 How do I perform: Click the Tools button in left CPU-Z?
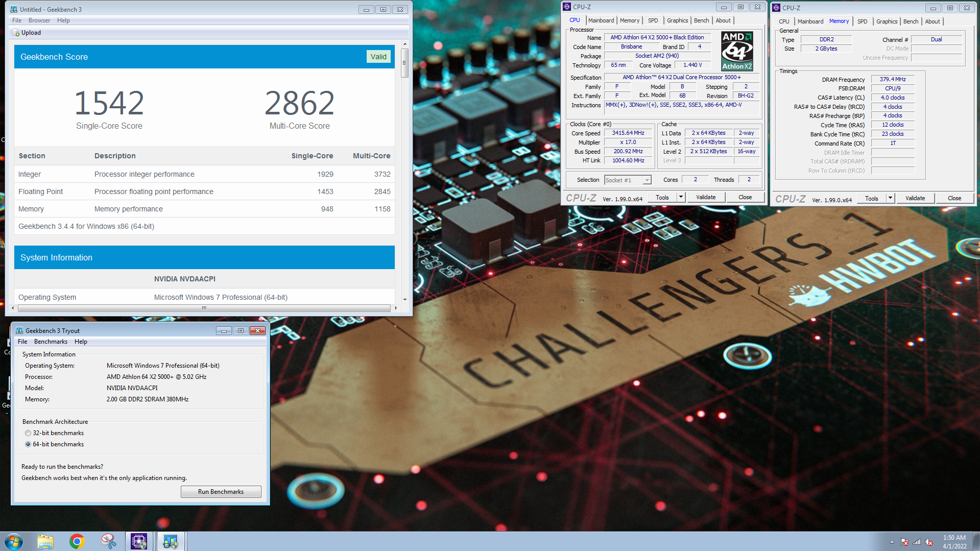(x=662, y=197)
